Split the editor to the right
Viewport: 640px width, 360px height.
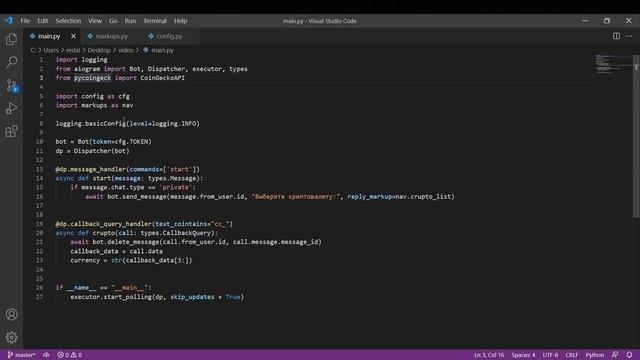click(x=616, y=36)
